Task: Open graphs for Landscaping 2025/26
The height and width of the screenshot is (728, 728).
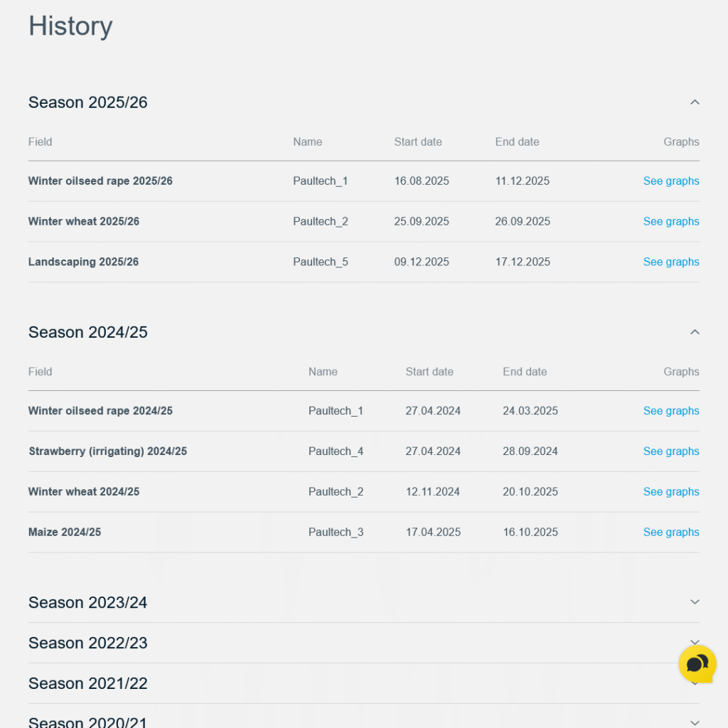Action: pyautogui.click(x=670, y=262)
